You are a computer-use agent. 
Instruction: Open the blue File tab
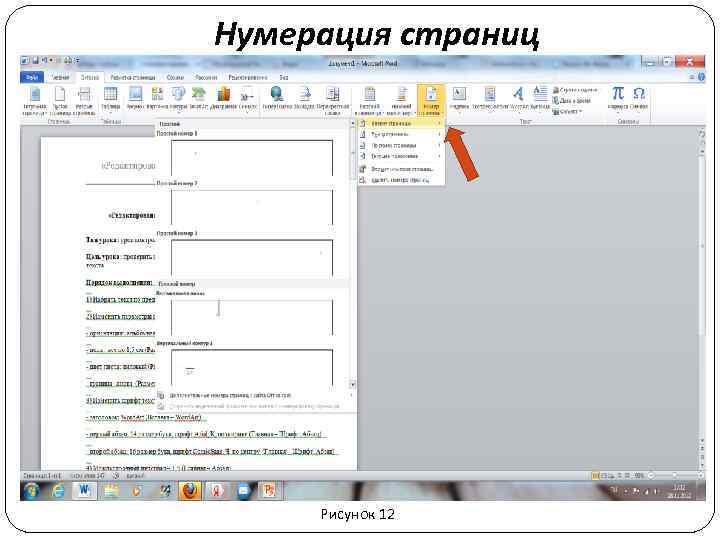tap(32, 78)
